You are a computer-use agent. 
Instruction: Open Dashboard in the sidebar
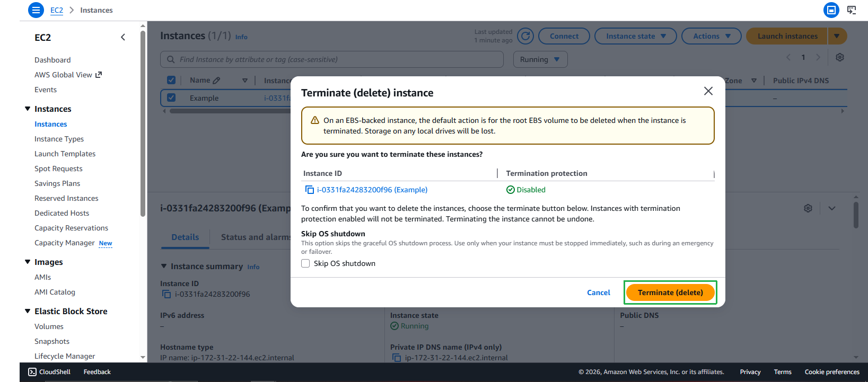click(52, 60)
